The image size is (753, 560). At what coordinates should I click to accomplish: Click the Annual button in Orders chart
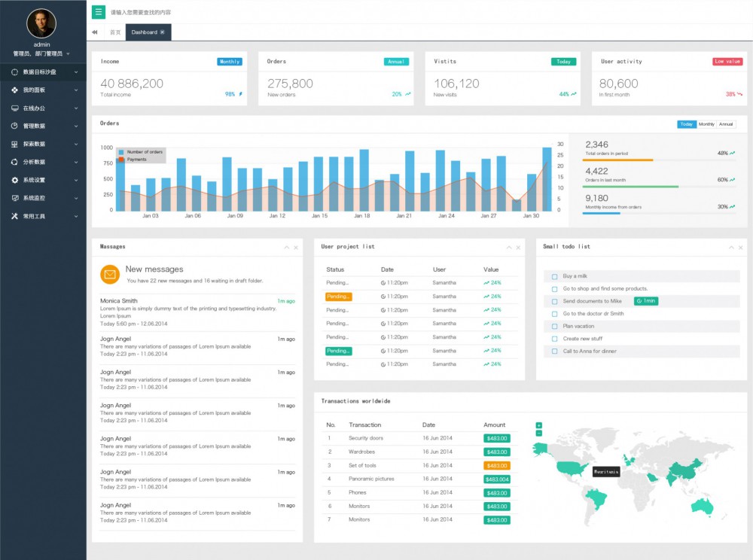tap(726, 124)
